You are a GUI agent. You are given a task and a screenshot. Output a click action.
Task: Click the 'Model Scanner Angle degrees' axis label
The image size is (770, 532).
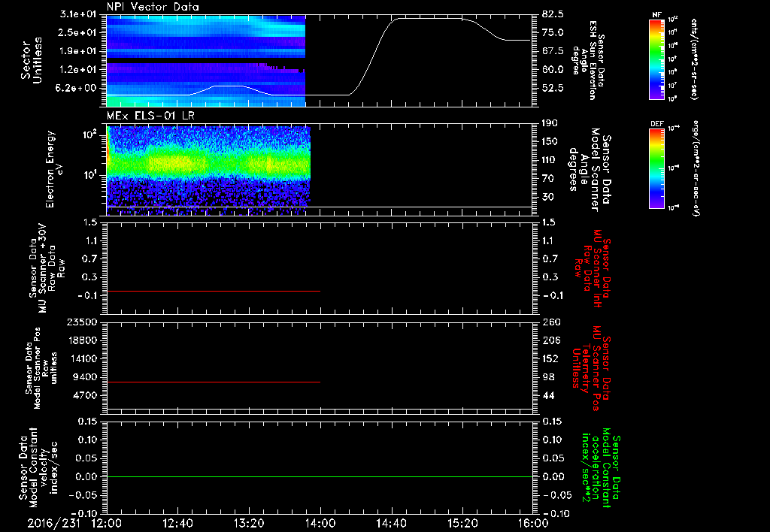[x=590, y=169]
